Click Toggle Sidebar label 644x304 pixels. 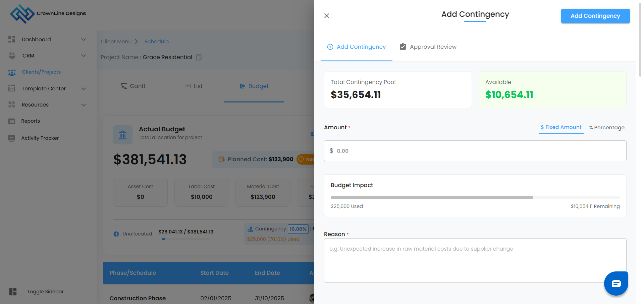click(x=46, y=292)
